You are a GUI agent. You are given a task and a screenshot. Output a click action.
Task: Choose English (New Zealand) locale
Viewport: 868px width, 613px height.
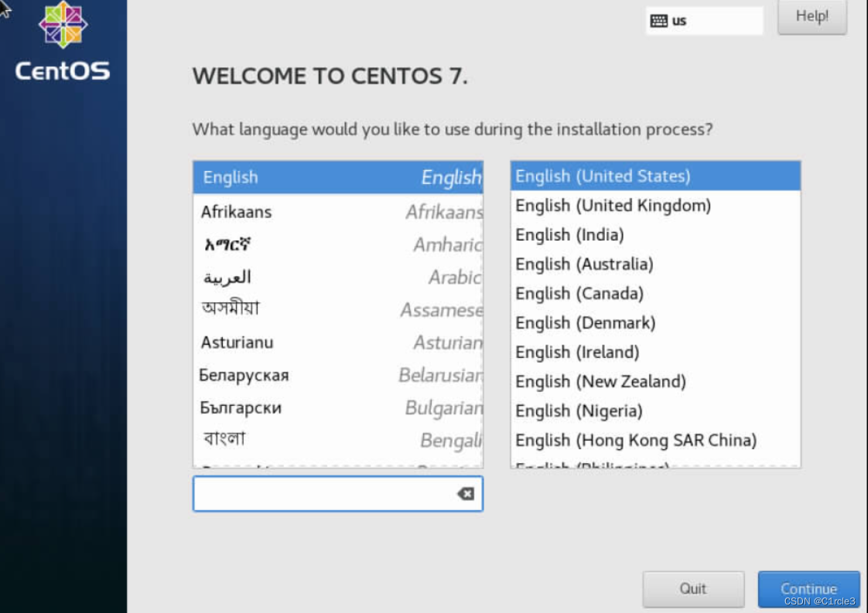(655, 381)
